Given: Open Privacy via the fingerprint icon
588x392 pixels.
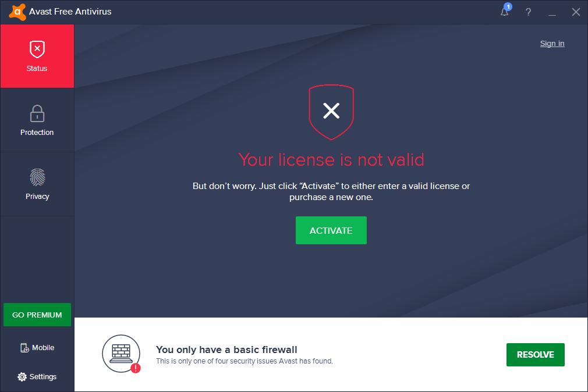Looking at the screenshot, I should [x=37, y=177].
